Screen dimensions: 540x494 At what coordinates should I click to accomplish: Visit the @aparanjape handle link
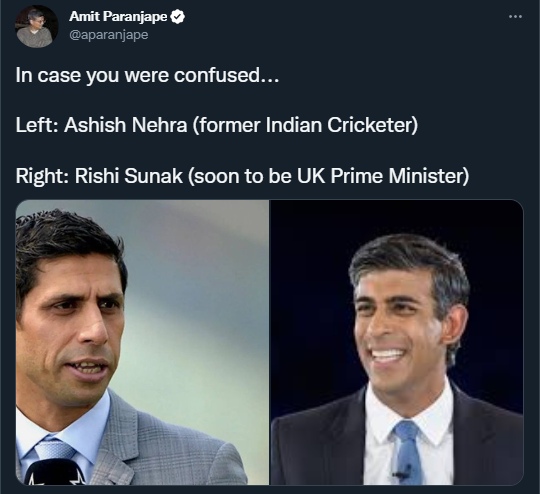pos(108,35)
